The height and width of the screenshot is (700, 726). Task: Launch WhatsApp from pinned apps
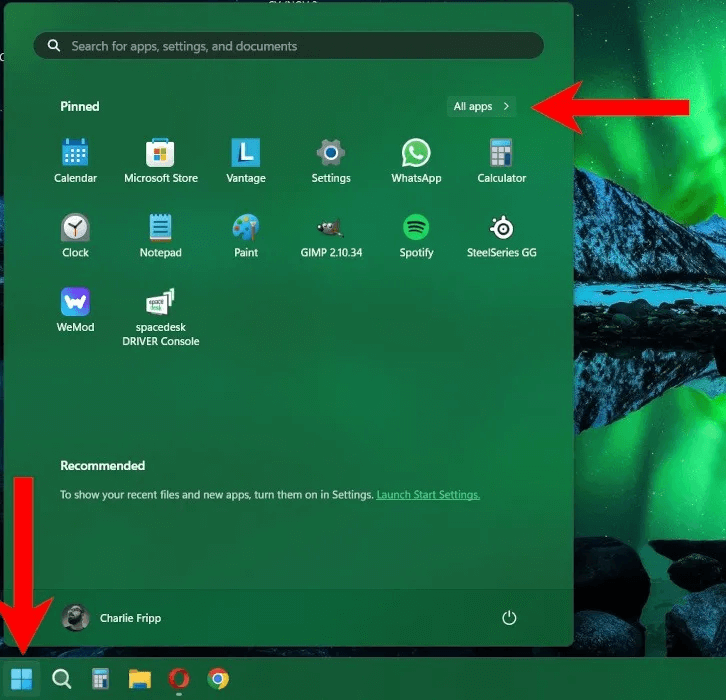(x=416, y=161)
